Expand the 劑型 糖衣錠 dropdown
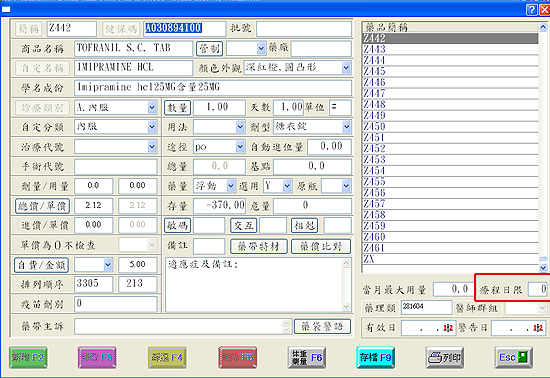Screen dimensions: 550x378 pyautogui.click(x=347, y=127)
